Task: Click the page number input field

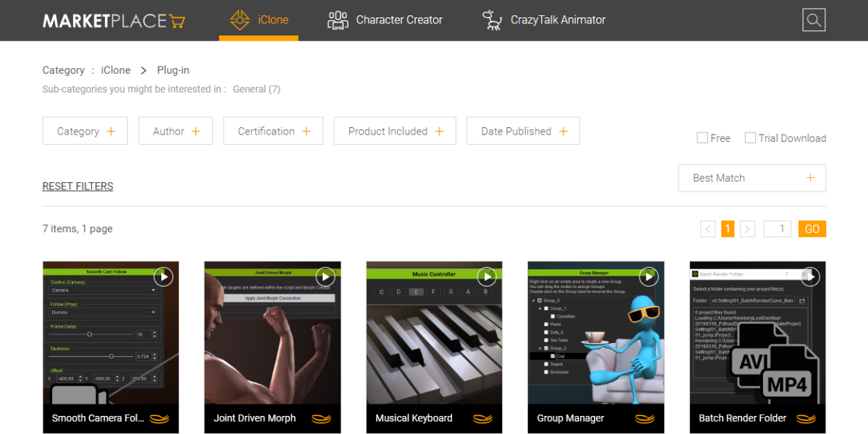Action: 778,229
